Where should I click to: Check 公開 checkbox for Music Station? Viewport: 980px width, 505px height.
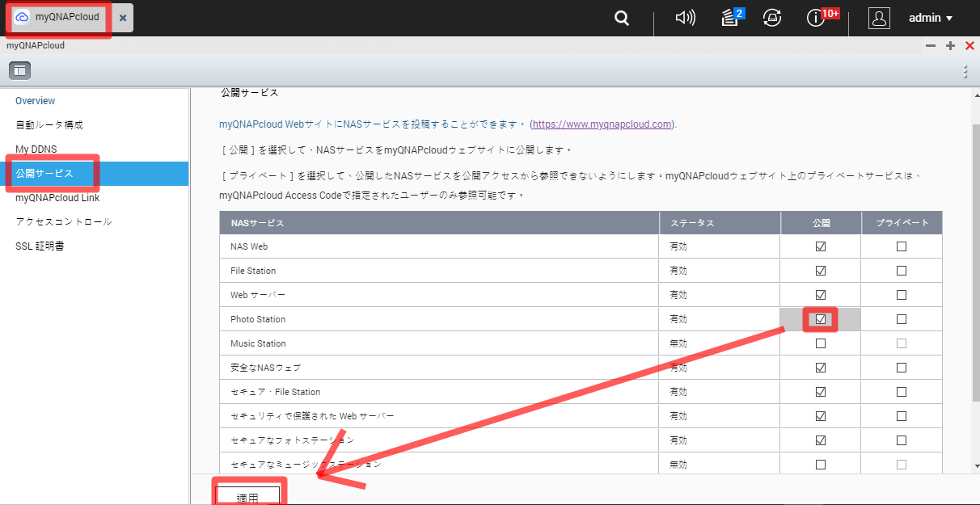(x=821, y=343)
